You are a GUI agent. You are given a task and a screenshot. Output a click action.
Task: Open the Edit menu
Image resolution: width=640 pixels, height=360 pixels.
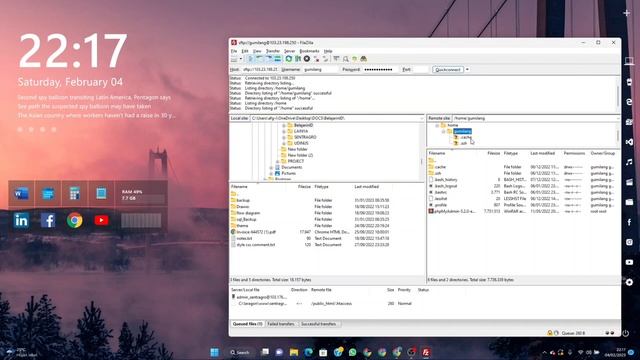[x=245, y=51]
